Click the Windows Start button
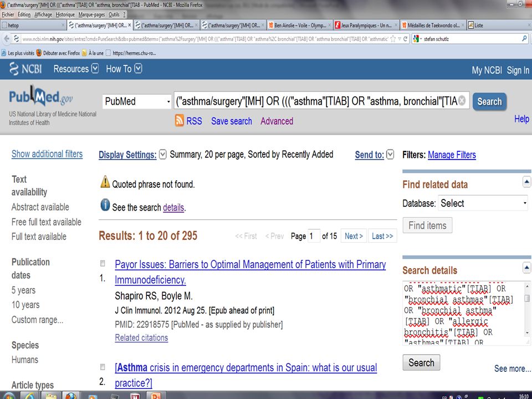532x399 pixels. 8,396
